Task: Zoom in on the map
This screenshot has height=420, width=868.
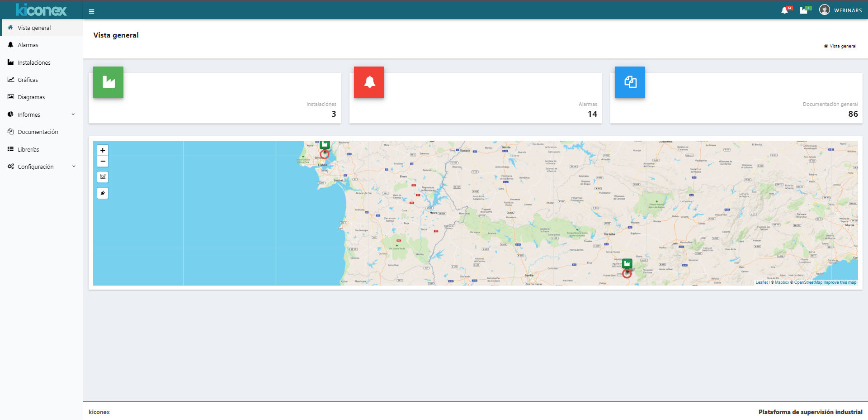Action: tap(103, 150)
